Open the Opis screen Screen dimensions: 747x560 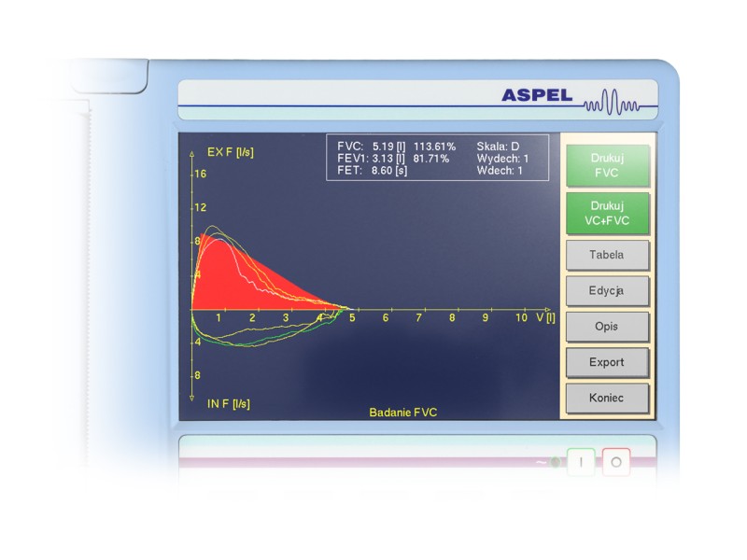point(607,326)
